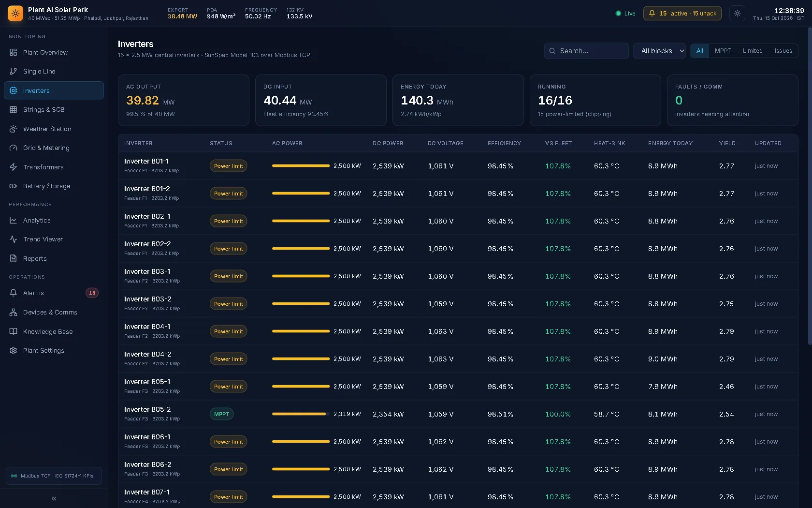Image resolution: width=812 pixels, height=508 pixels.
Task: Open the Plant Overview icon in sidebar
Action: tap(13, 52)
